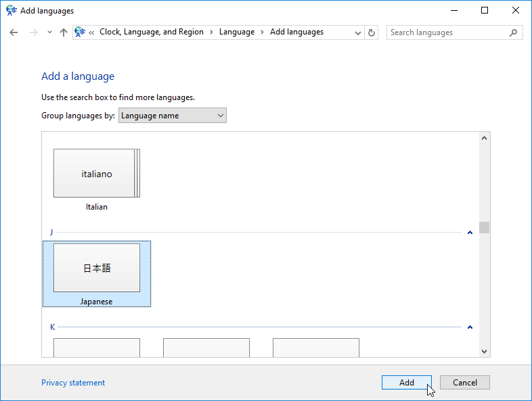Viewport: 532px width, 401px height.
Task: Click the language icon in address bar
Action: pos(81,32)
